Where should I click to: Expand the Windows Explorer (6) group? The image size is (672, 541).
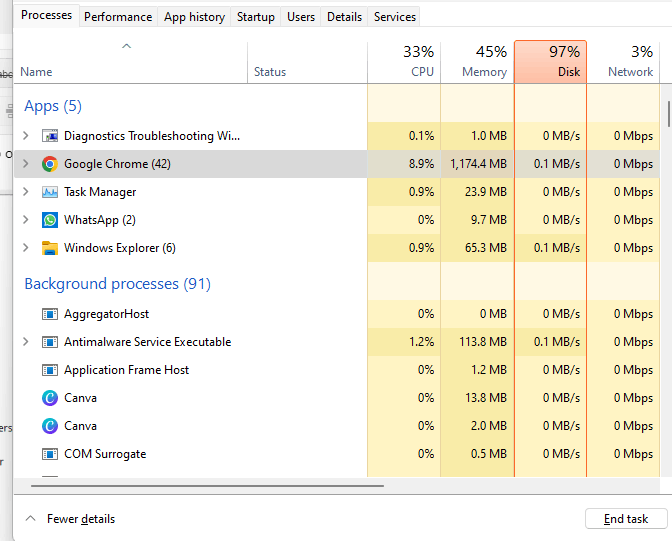click(x=26, y=248)
